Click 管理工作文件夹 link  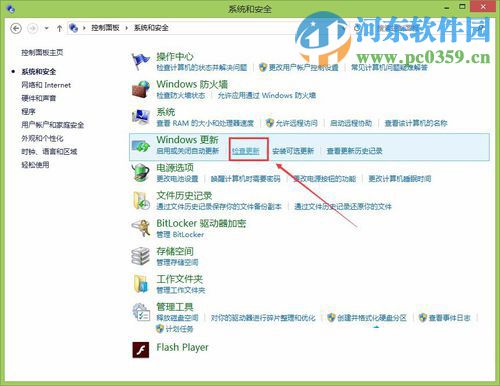coord(181,290)
